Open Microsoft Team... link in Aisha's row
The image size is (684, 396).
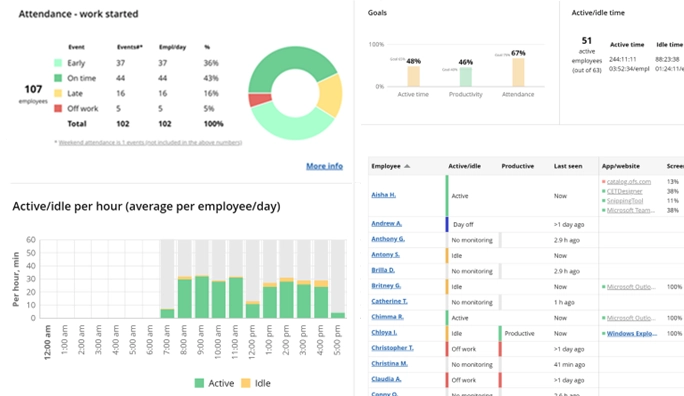(631, 210)
